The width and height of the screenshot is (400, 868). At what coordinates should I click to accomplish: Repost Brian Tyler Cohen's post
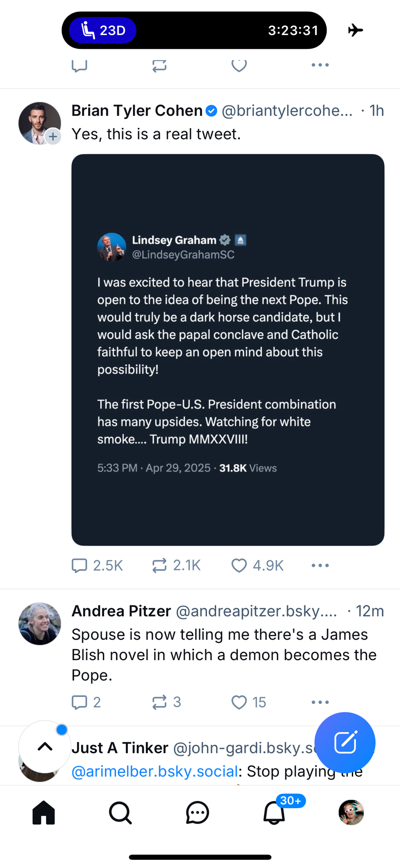[x=159, y=566]
